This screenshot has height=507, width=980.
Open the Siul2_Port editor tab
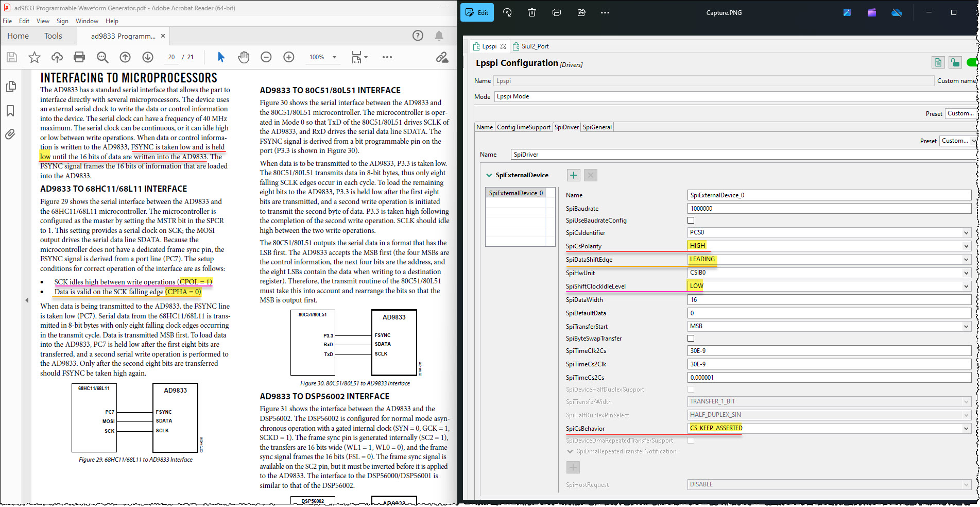pos(530,46)
